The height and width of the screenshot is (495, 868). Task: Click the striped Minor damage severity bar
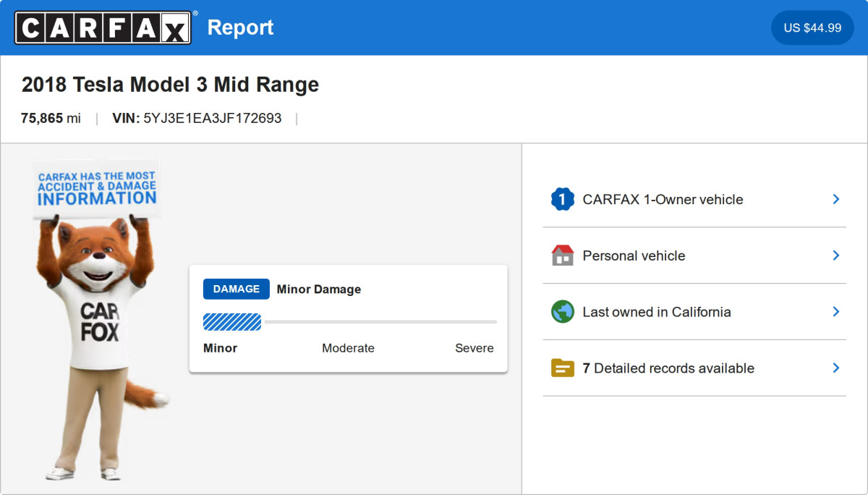(232, 321)
